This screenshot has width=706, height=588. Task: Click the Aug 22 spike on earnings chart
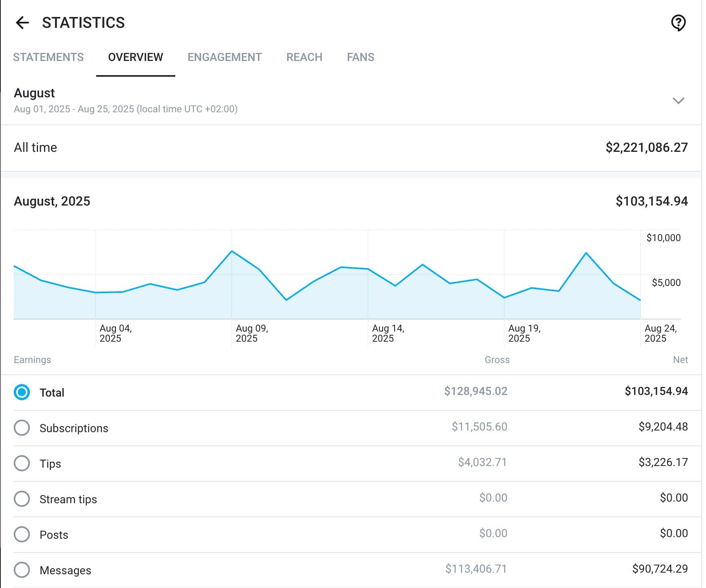[x=586, y=253]
